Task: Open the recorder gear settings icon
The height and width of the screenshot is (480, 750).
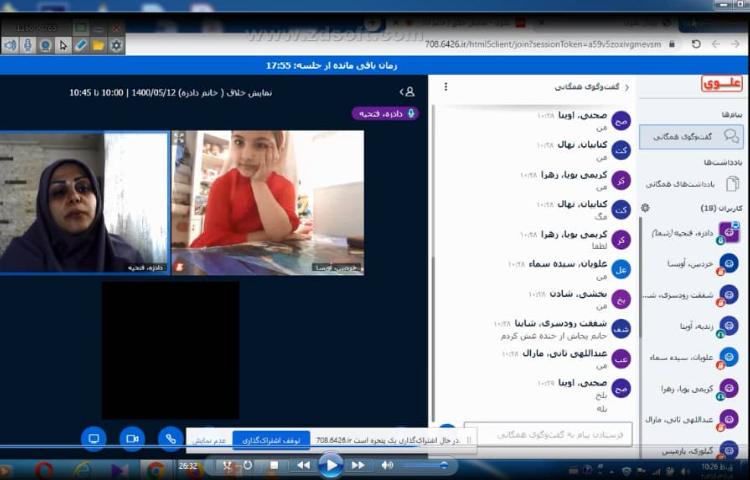Action: pyautogui.click(x=116, y=45)
